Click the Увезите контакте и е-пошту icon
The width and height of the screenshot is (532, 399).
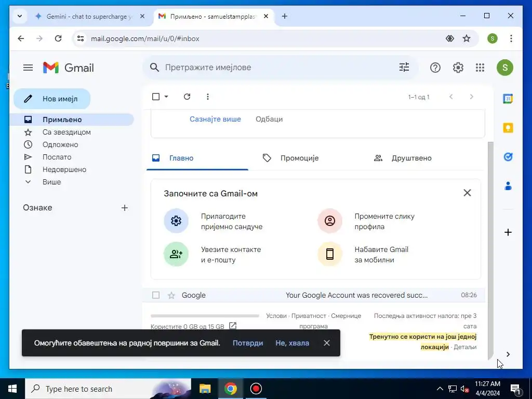click(176, 254)
